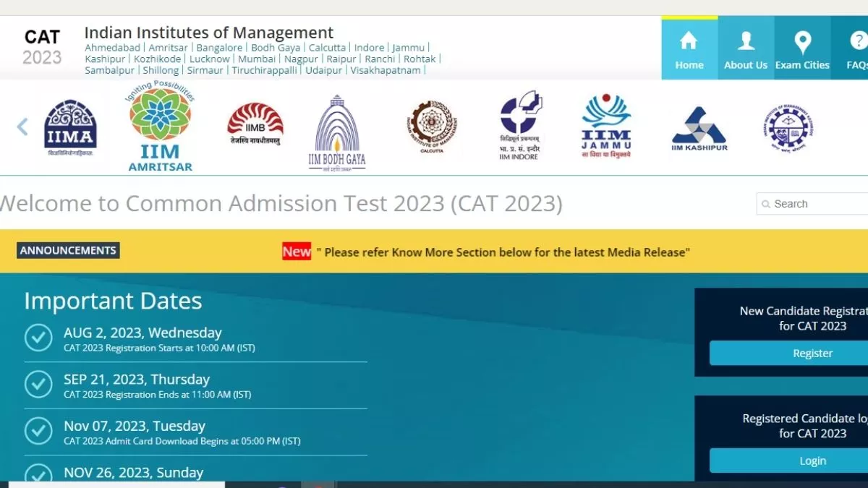
Task: Open the Kashipur header link
Action: [105, 59]
